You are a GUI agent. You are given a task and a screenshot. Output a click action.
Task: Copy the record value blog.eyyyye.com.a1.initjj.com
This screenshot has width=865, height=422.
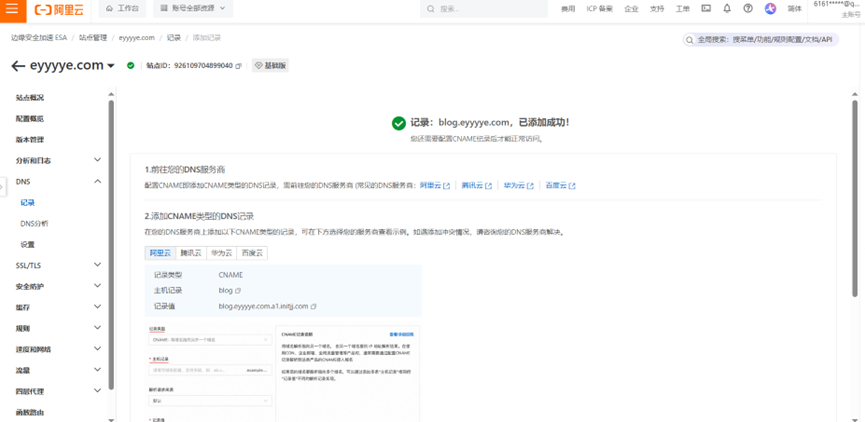[x=313, y=306]
